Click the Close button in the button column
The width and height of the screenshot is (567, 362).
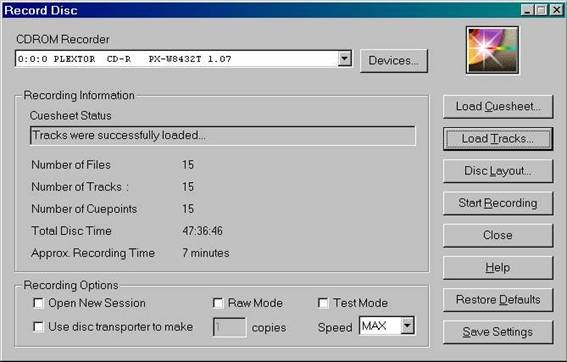pyautogui.click(x=498, y=235)
